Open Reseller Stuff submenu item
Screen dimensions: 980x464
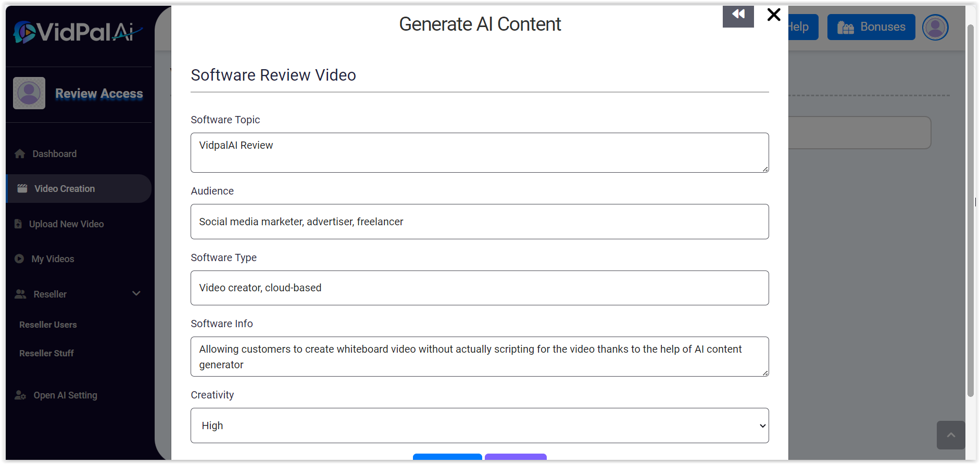click(46, 353)
